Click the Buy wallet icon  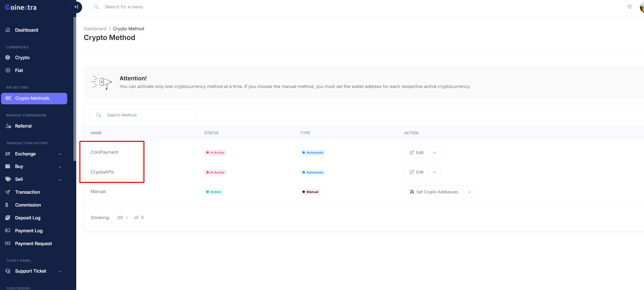8,166
